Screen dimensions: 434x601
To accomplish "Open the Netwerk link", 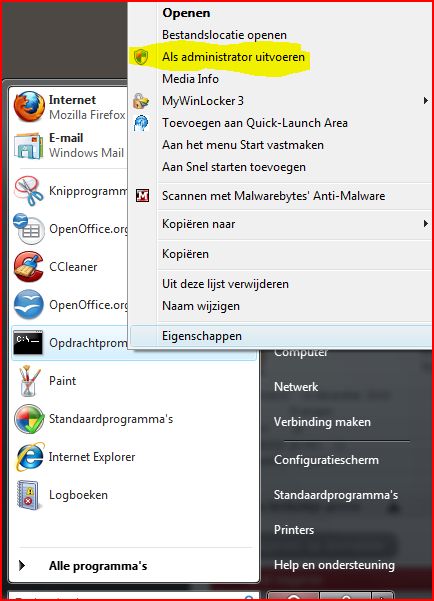I will (x=296, y=387).
